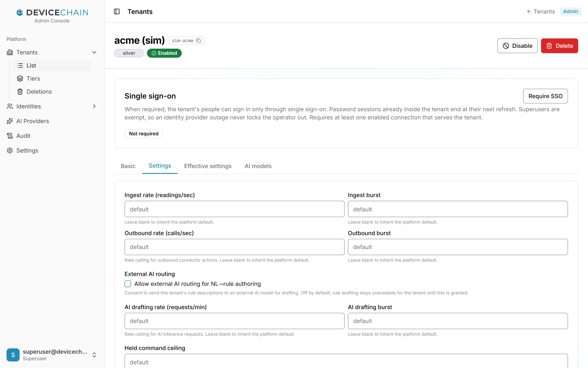Go to Tiers in sidebar

pyautogui.click(x=52, y=78)
